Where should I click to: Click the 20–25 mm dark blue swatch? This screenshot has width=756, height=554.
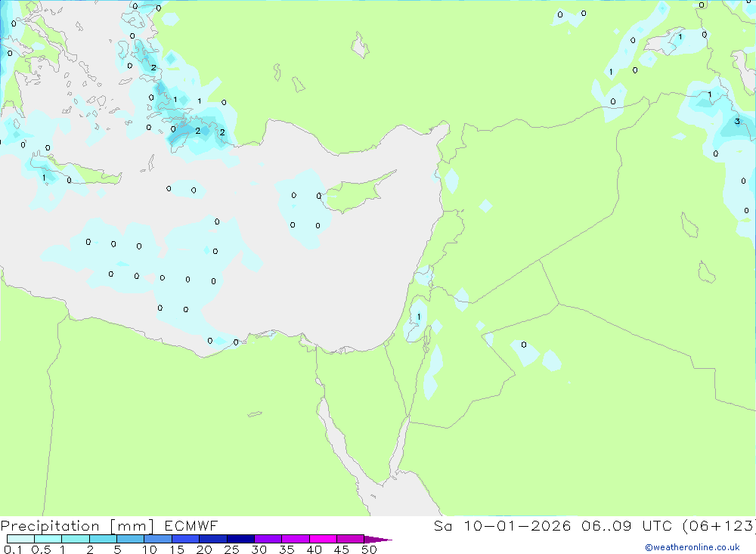213,539
